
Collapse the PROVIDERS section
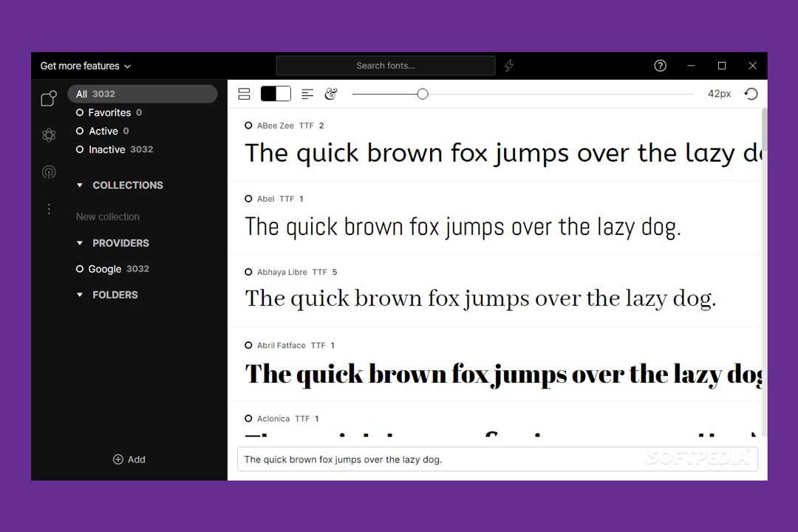[80, 243]
